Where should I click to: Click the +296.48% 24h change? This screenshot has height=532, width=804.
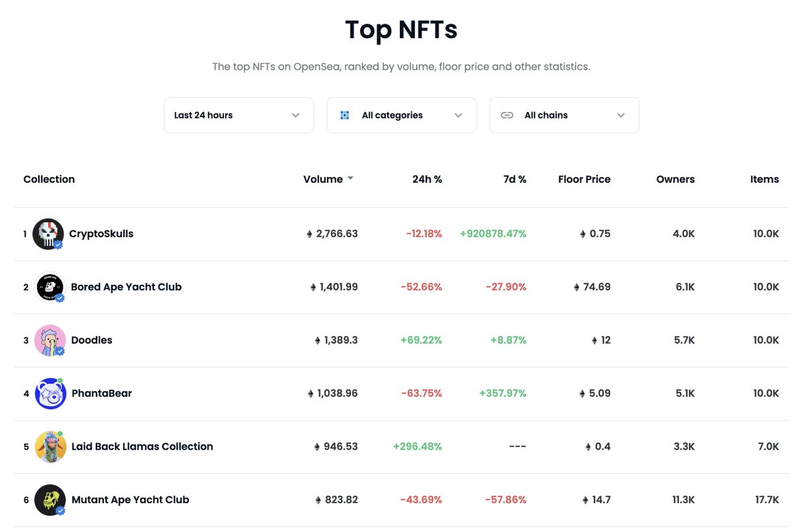(417, 446)
